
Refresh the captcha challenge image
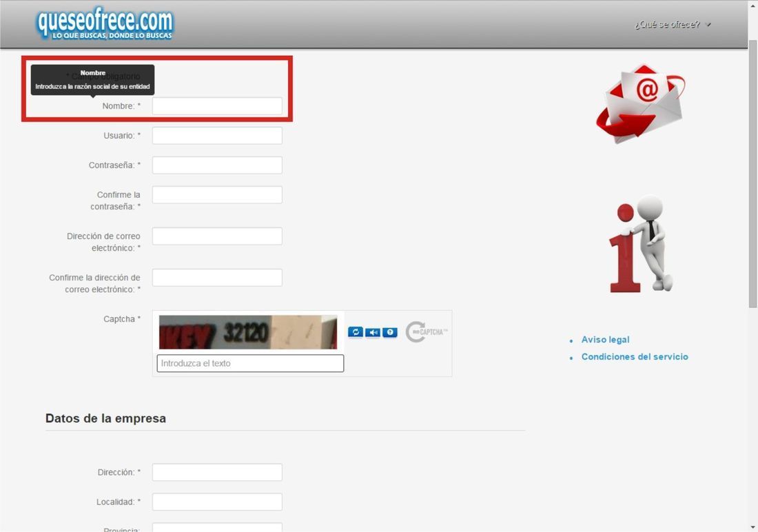(x=356, y=331)
